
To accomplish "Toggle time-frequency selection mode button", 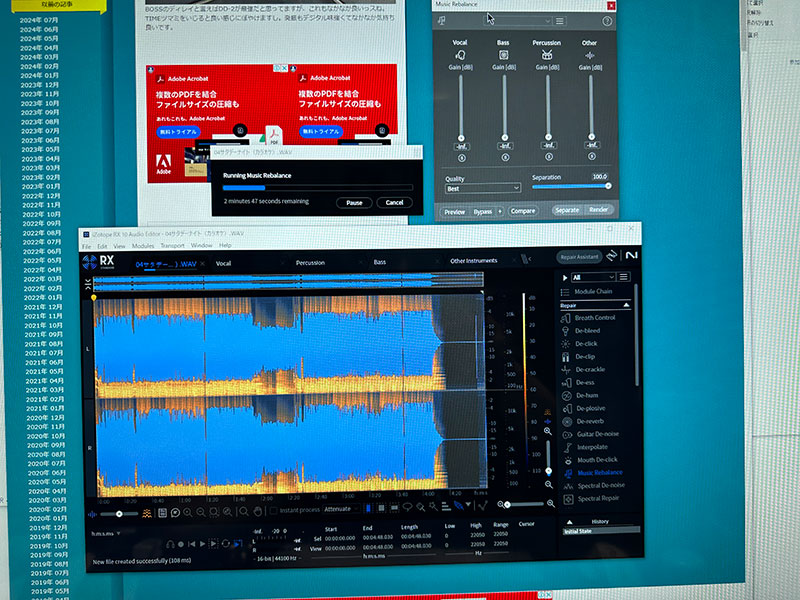I will pyautogui.click(x=381, y=508).
